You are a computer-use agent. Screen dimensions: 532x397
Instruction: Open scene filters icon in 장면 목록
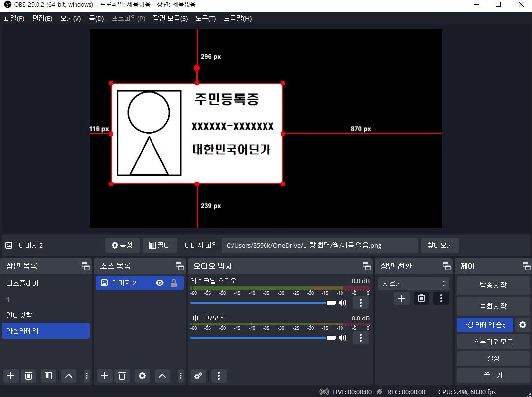point(48,376)
